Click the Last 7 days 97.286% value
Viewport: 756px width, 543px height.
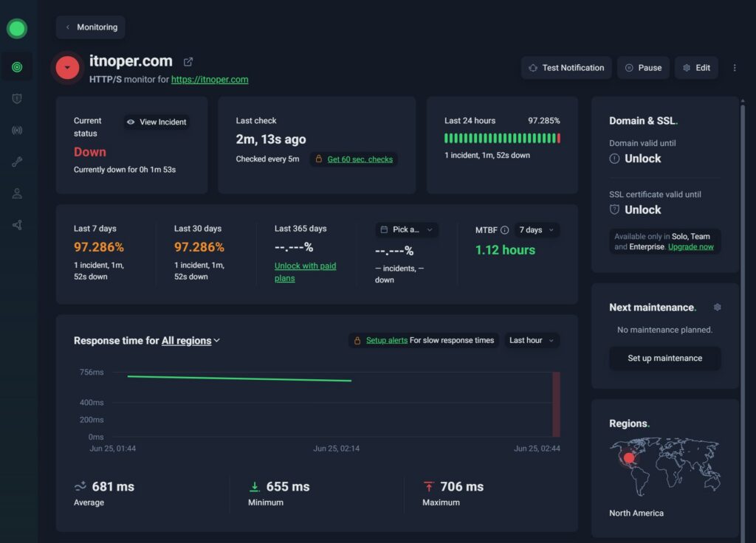tap(99, 247)
